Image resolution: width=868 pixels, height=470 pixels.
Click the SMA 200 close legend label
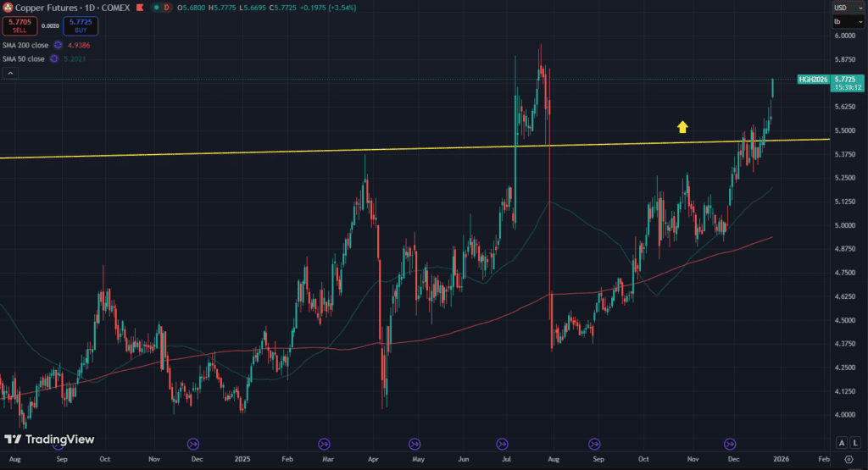point(24,45)
